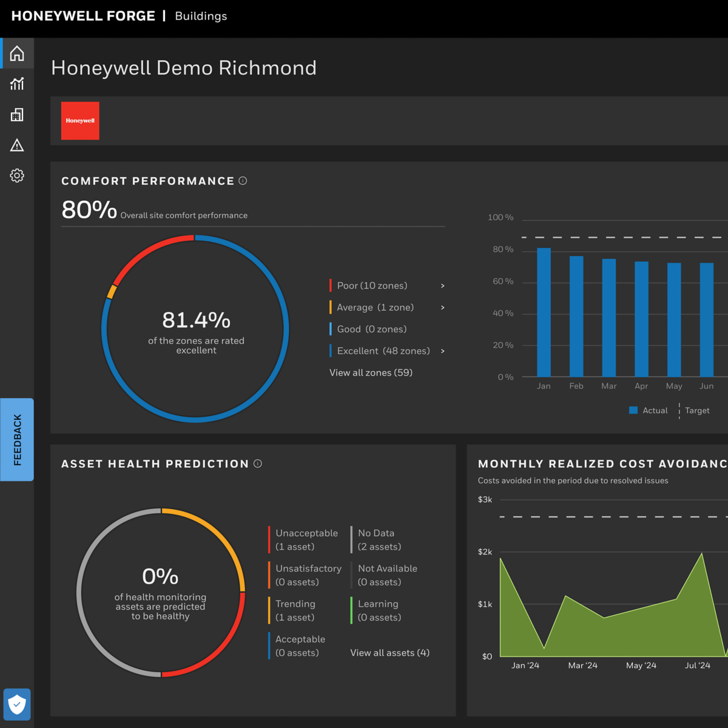Expand the Average (1 zone) chevron
The width and height of the screenshot is (728, 728).
tap(443, 308)
